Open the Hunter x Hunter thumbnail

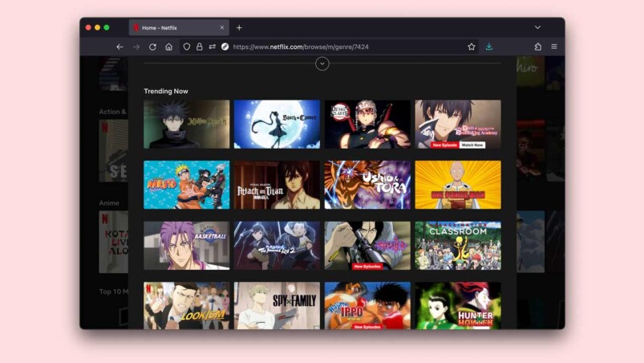pos(458,305)
